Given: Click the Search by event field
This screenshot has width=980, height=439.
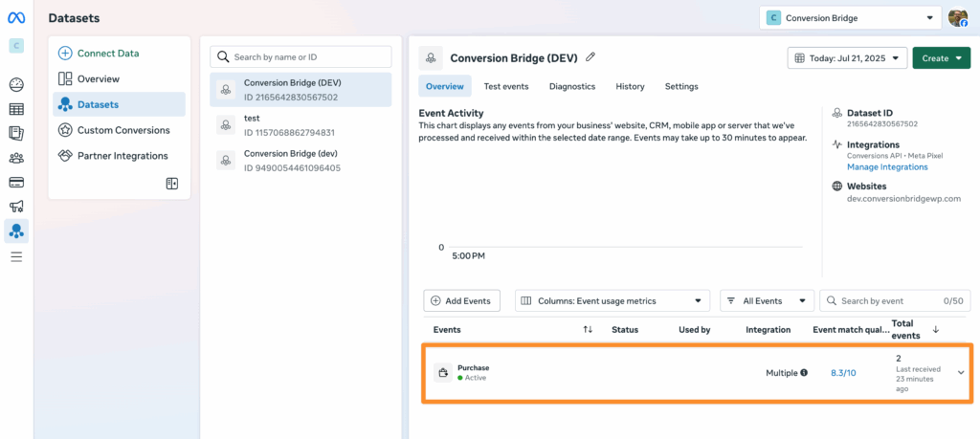Looking at the screenshot, I should [896, 301].
